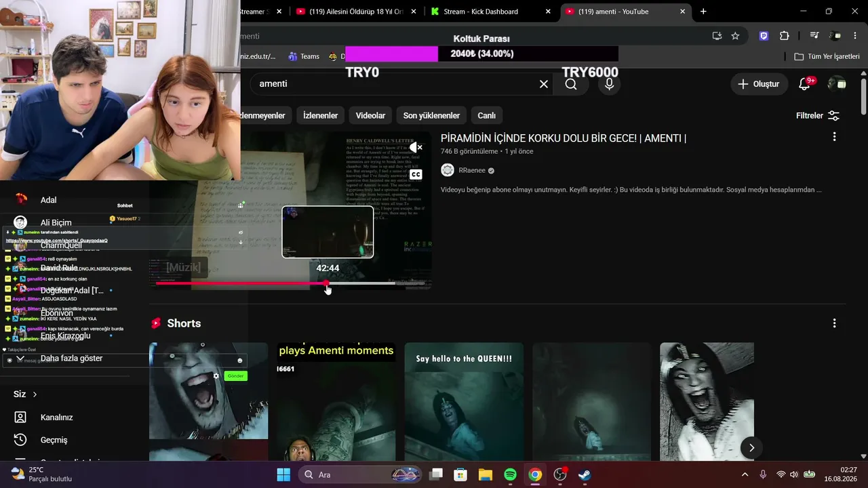Open the RRaenee channel link

click(472, 170)
